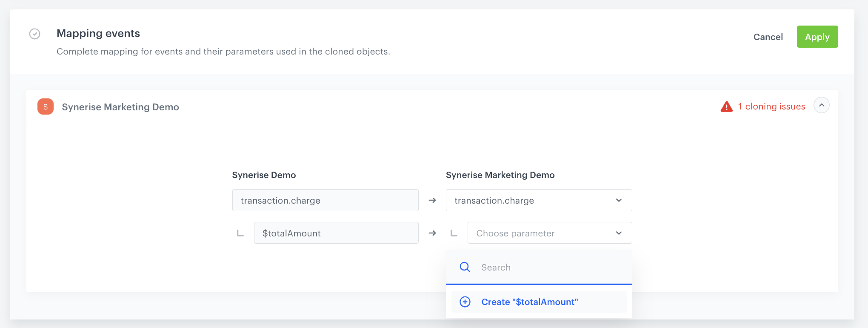Image resolution: width=868 pixels, height=328 pixels.
Task: Click the orange S workspace avatar
Action: pos(46,106)
